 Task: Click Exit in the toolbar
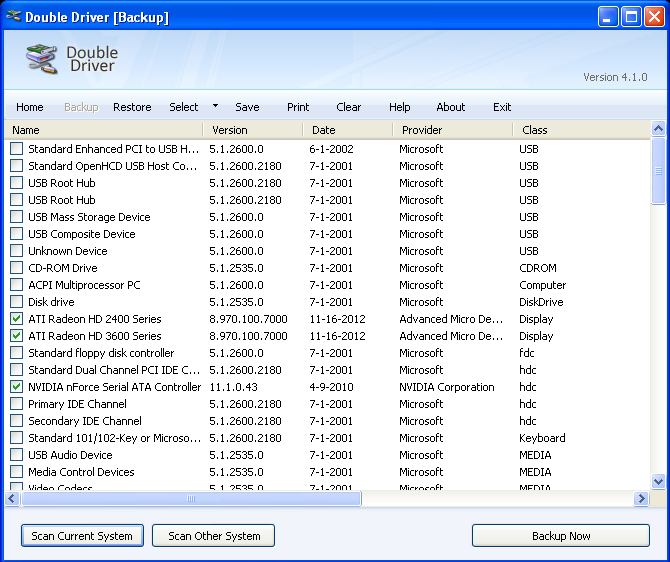[502, 107]
